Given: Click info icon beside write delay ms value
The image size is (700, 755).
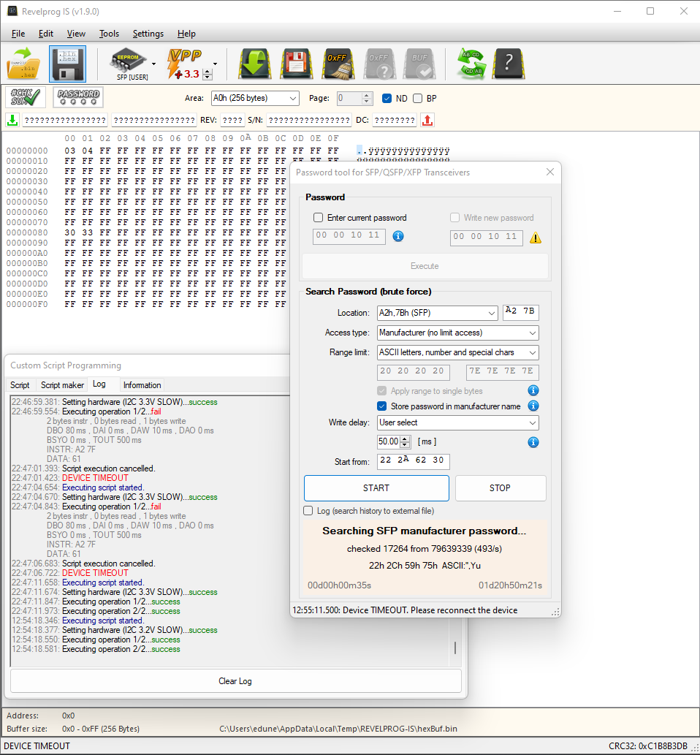Looking at the screenshot, I should [x=533, y=442].
